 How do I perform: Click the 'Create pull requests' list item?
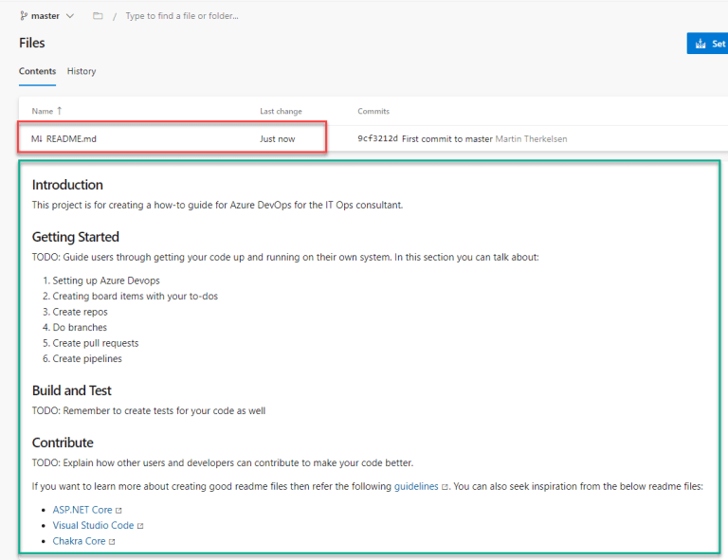(x=96, y=343)
